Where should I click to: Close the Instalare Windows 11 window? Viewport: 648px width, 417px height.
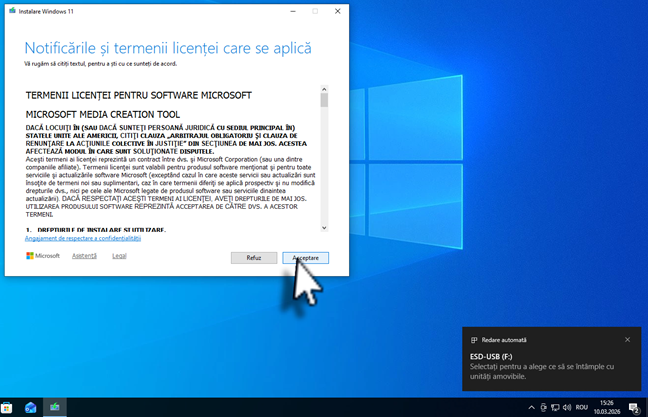coord(338,11)
